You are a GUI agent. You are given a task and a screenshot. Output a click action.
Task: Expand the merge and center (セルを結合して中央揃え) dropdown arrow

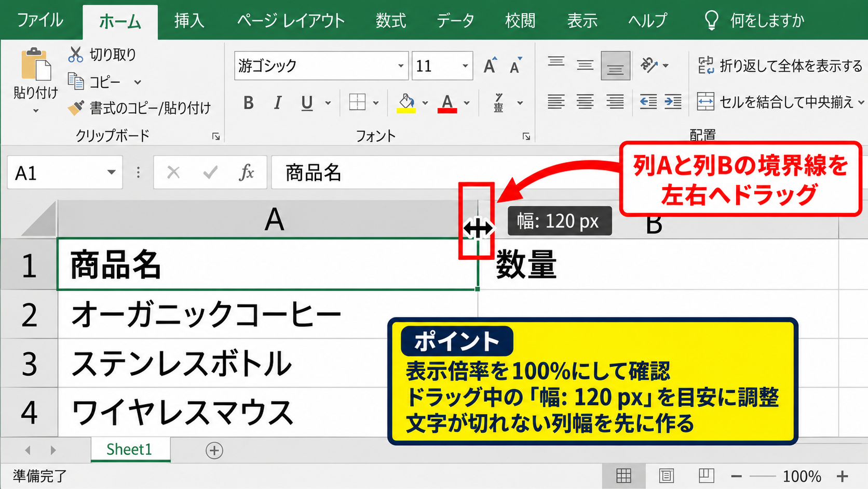coord(861,102)
